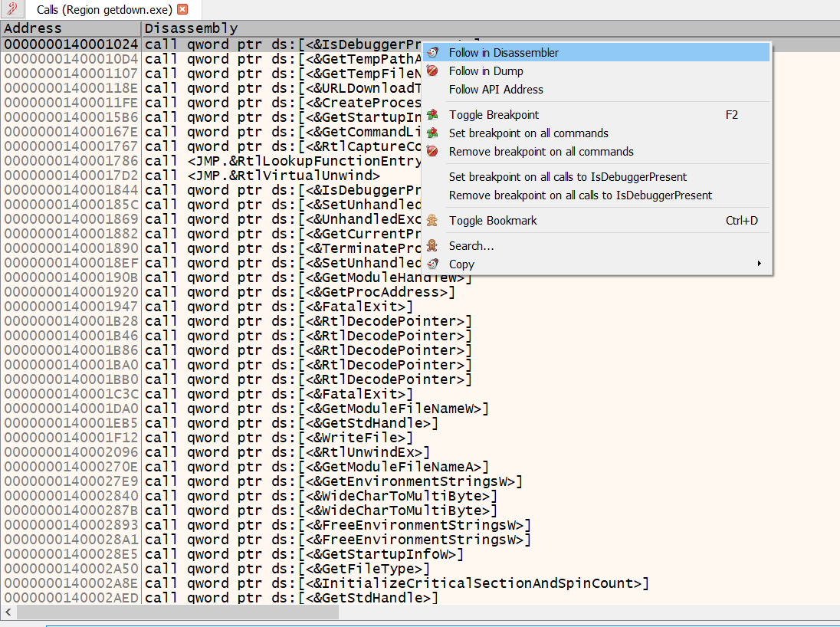Click the Set breakpoint on all commands icon

coord(433,133)
